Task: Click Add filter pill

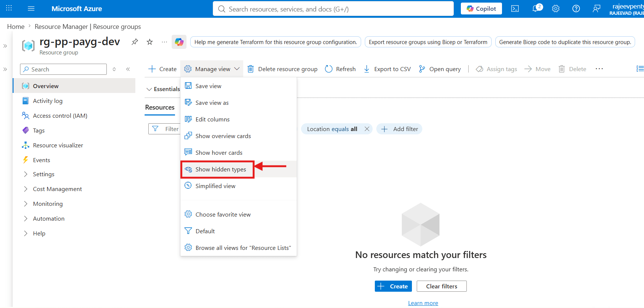Action: pos(399,129)
